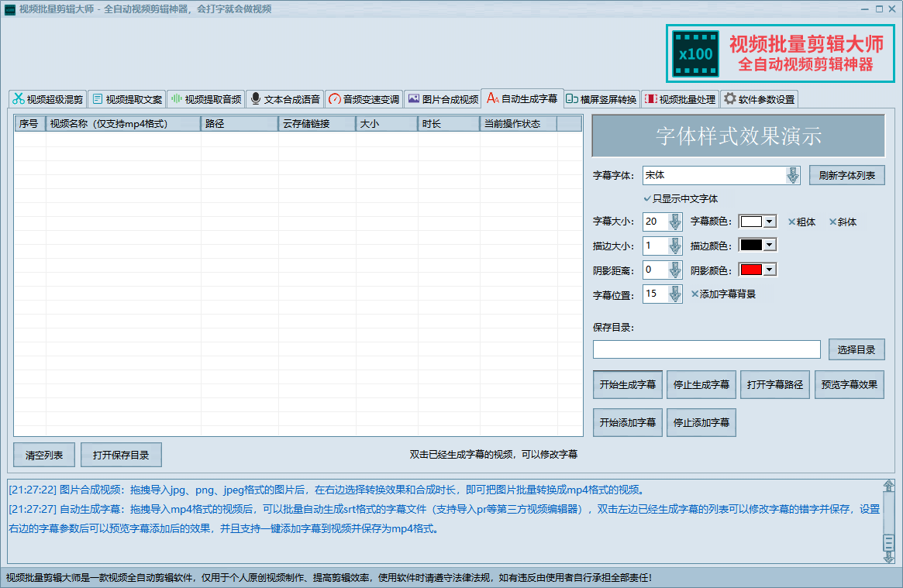Screen dimensions: 903x588
Task: Click the document icon for 视频提取文案
Action: (x=97, y=99)
